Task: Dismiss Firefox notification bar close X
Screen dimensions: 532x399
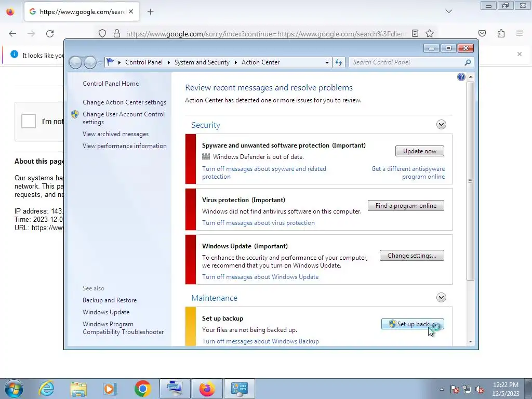Action: 520,54
